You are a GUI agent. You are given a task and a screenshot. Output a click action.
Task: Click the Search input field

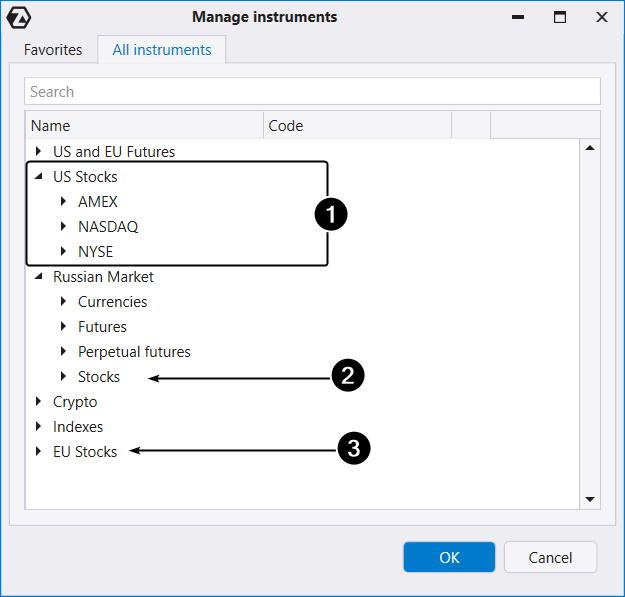click(x=312, y=92)
